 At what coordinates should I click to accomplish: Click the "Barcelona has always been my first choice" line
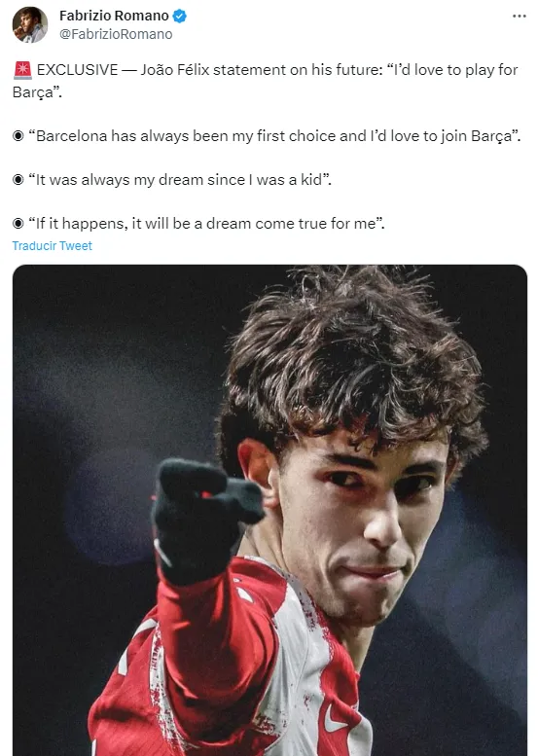(x=274, y=136)
